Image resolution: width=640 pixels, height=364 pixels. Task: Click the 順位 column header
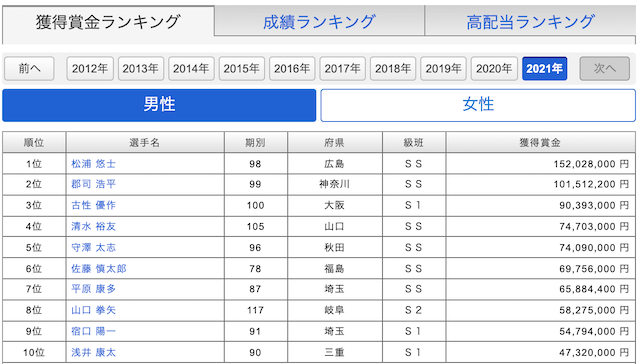(34, 142)
